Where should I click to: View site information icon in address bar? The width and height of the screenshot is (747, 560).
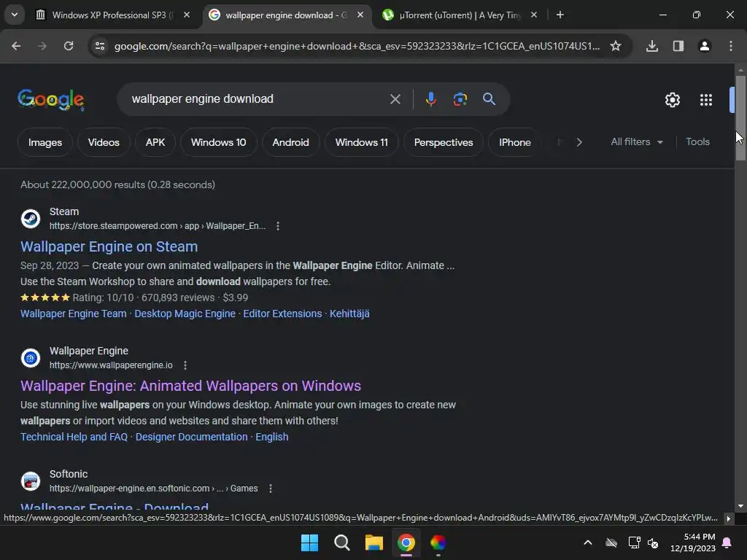pos(100,46)
